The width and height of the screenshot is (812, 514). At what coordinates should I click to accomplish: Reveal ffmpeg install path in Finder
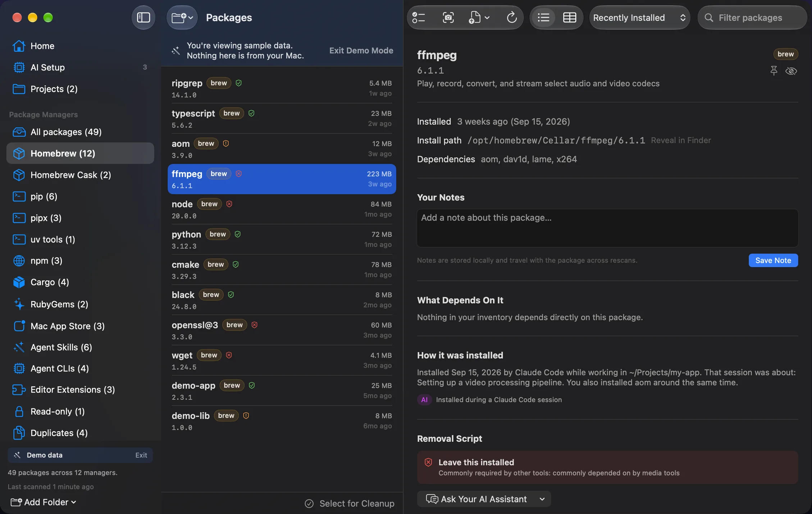point(681,140)
